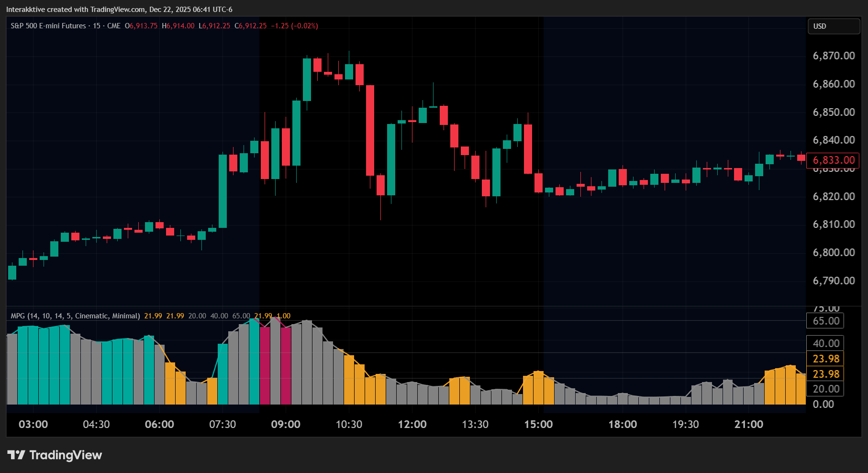Click the tall green breakout candle at 07:30
868x473 pixels.
pyautogui.click(x=223, y=191)
